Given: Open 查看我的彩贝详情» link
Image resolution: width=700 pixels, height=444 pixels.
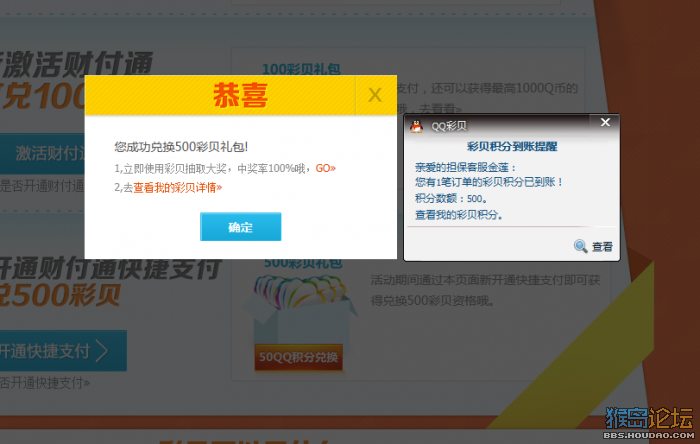Looking at the screenshot, I should (177, 187).
